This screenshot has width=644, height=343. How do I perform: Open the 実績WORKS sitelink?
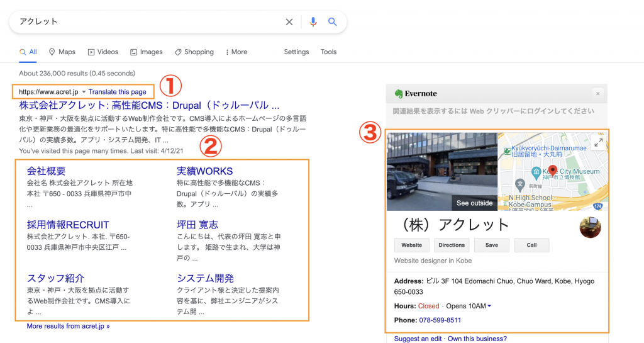pos(204,171)
